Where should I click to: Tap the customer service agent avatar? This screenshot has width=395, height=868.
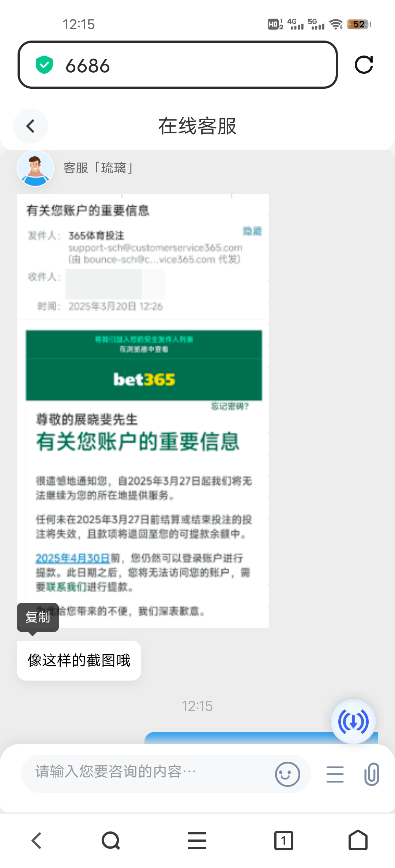point(35,168)
